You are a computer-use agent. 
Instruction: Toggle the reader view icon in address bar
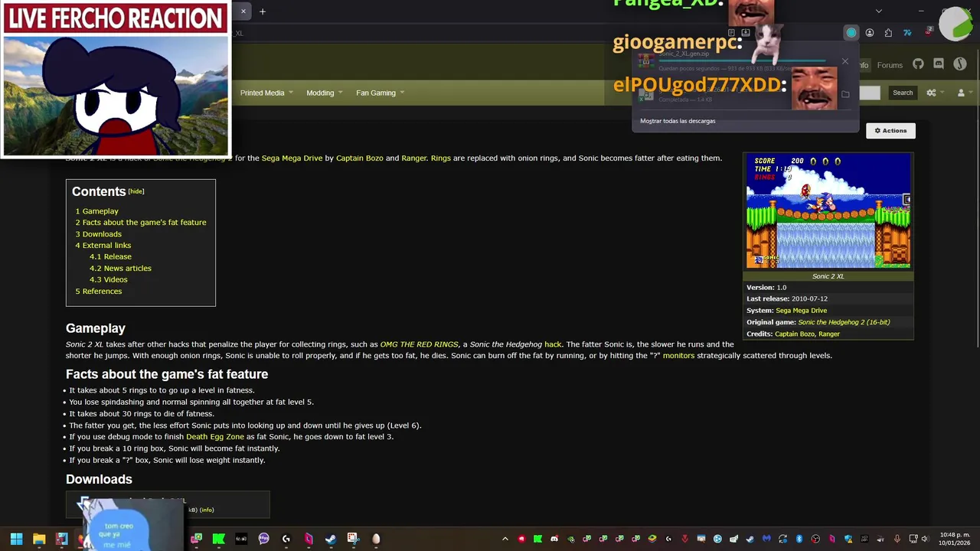click(x=731, y=33)
